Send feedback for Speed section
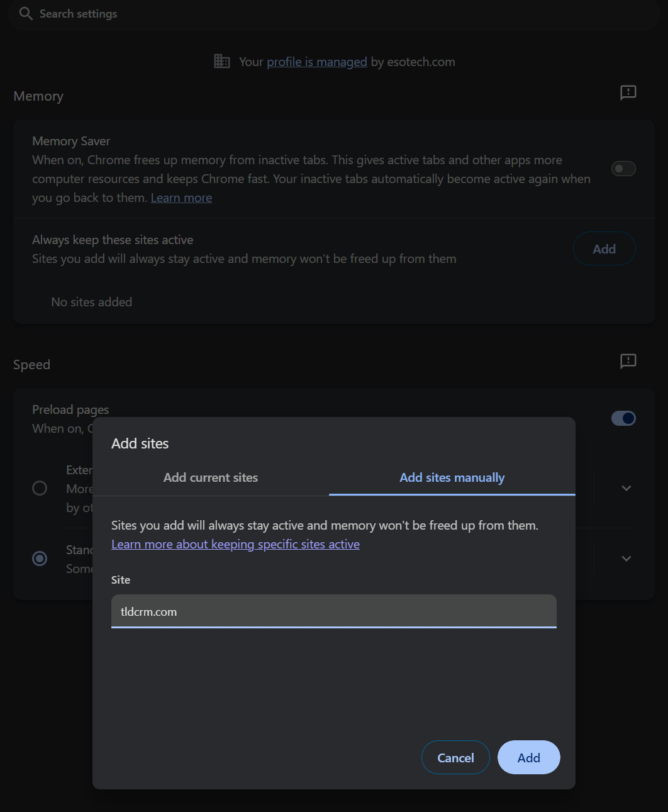This screenshot has width=668, height=812. point(628,361)
